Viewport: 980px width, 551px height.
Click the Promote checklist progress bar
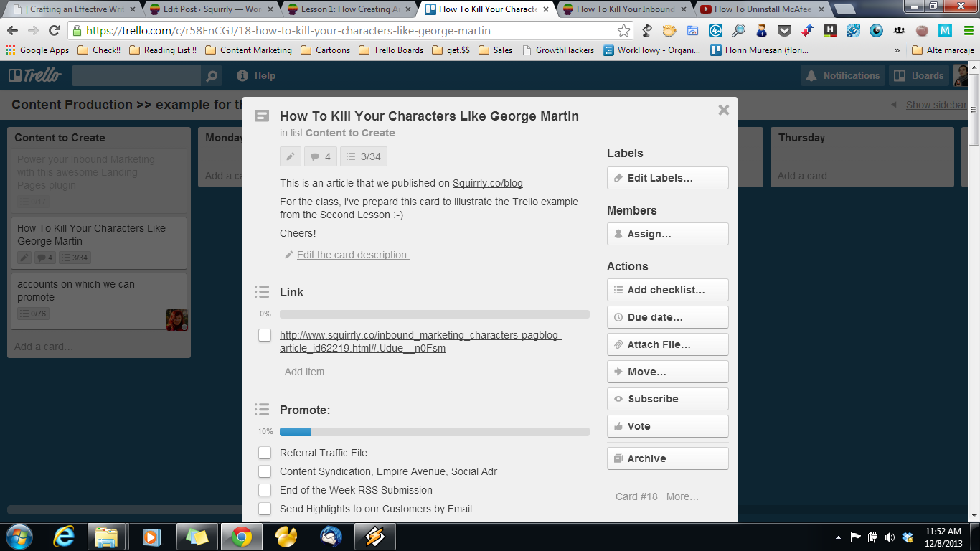click(x=434, y=432)
